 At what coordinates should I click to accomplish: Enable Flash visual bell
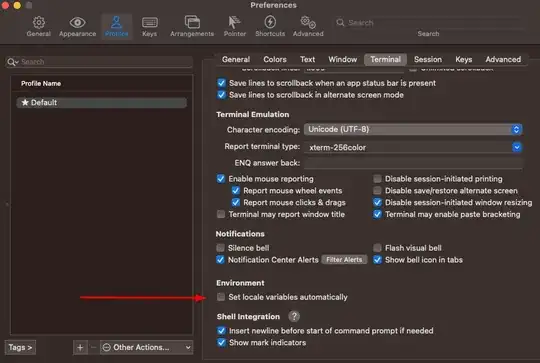coord(377,248)
